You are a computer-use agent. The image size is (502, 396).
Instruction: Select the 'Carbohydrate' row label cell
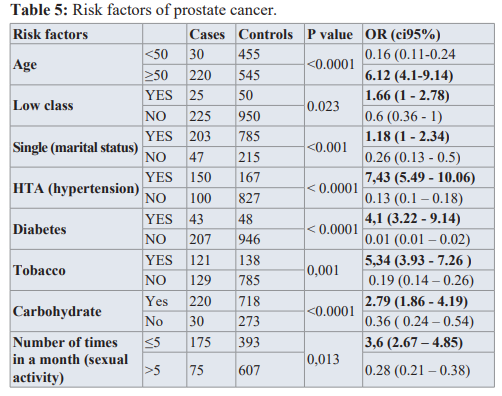coord(57,312)
